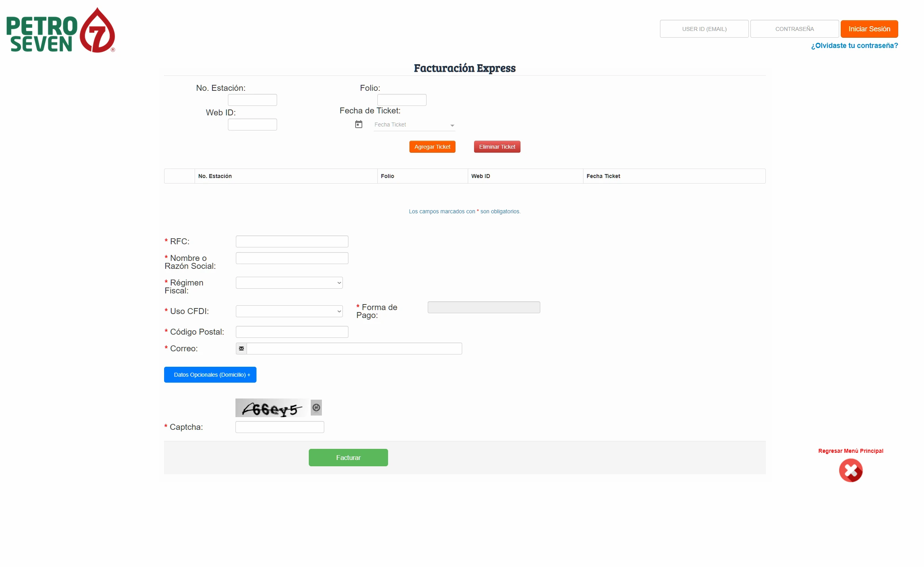Image resolution: width=924 pixels, height=567 pixels.
Task: Open ¿Olvidaste tu contraseña? link
Action: [x=855, y=46]
